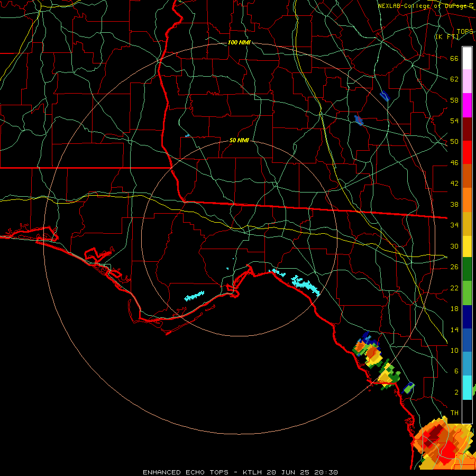Pick the 42 legend value

pos(454,184)
